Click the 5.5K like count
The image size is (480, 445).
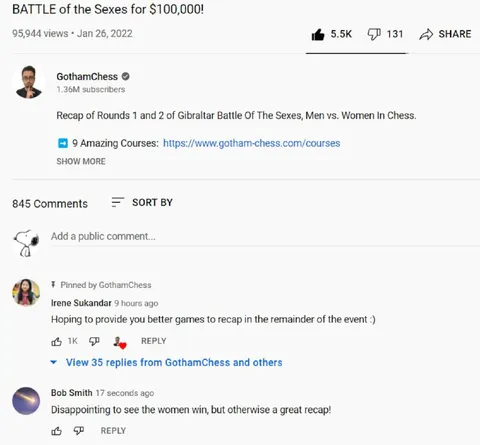pos(341,34)
